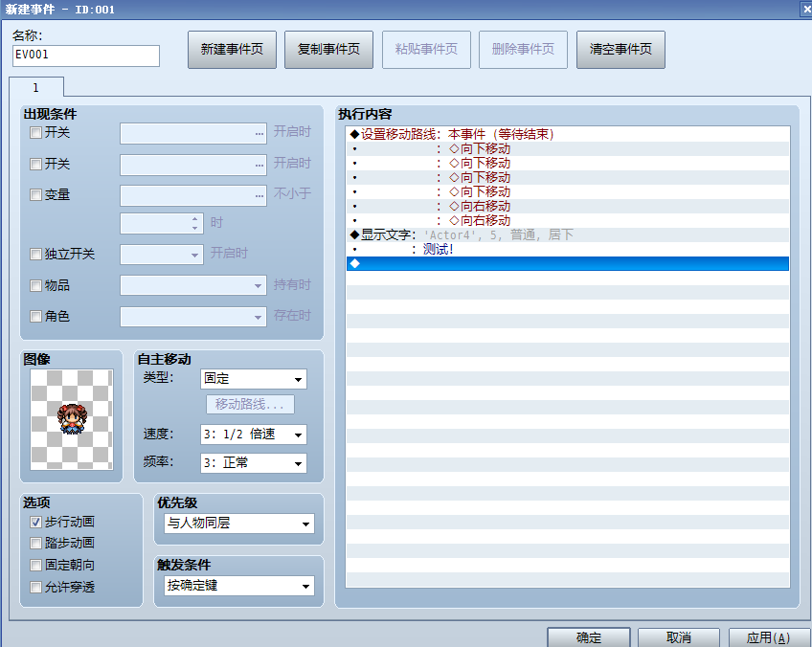The width and height of the screenshot is (812, 647).
Task: Close the 新建事件 window
Action: (807, 10)
